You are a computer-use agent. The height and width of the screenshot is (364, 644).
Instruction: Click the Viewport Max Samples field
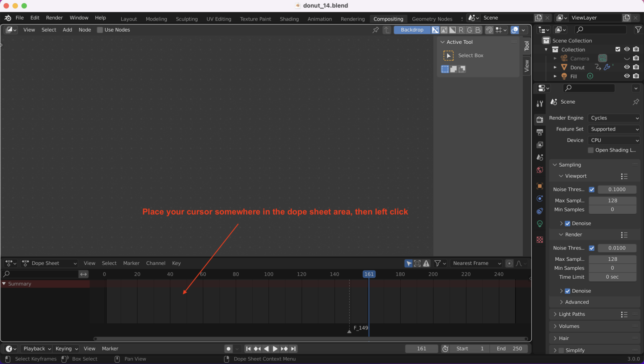point(612,201)
